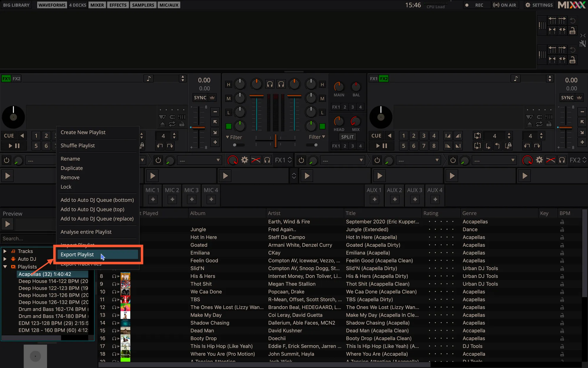This screenshot has width=588, height=368.
Task: Click the plus icon under MIC 1
Action: 153,199
